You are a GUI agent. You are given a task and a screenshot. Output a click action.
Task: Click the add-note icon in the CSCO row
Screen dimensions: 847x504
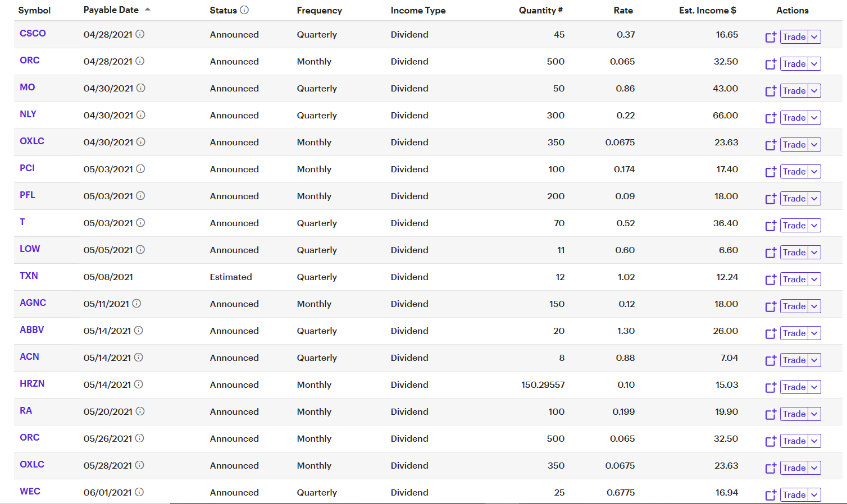[x=771, y=37]
